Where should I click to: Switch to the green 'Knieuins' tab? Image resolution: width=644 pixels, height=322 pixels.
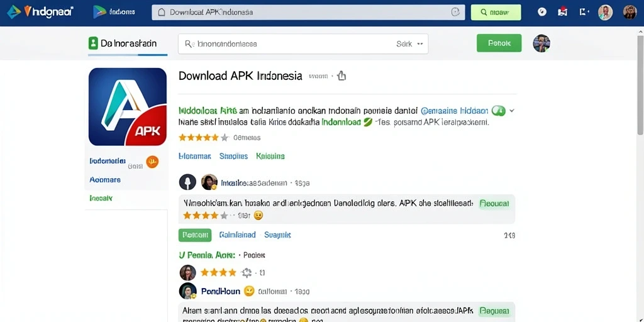pos(270,156)
